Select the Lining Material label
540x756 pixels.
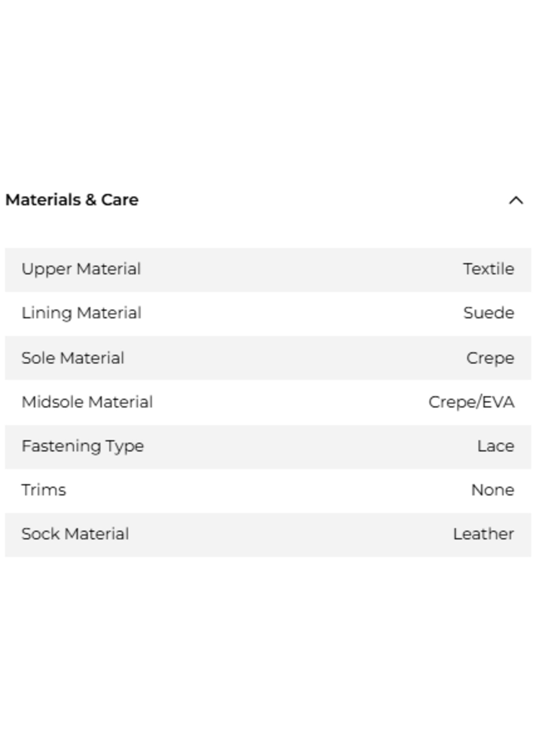click(x=81, y=313)
